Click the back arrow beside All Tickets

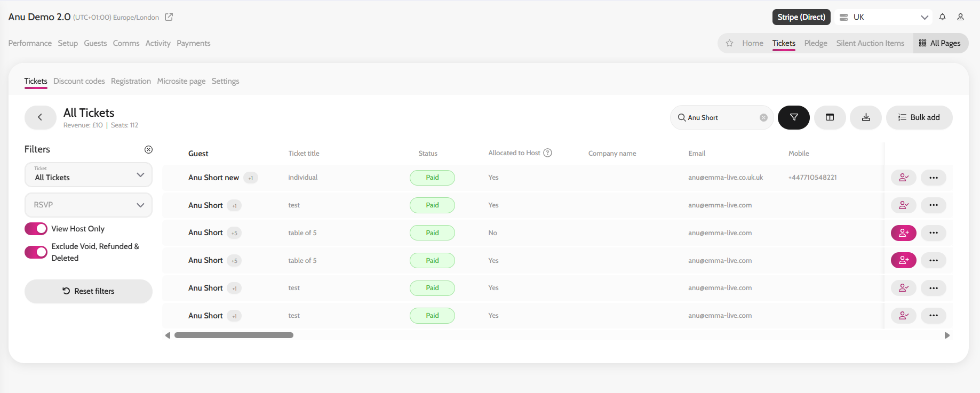click(40, 117)
